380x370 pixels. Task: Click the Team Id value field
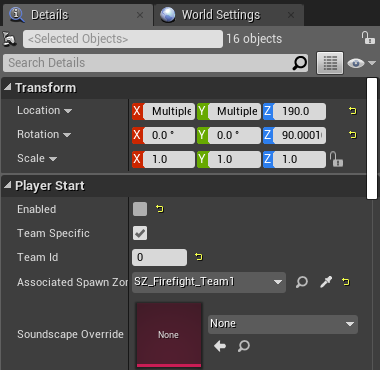tap(159, 257)
